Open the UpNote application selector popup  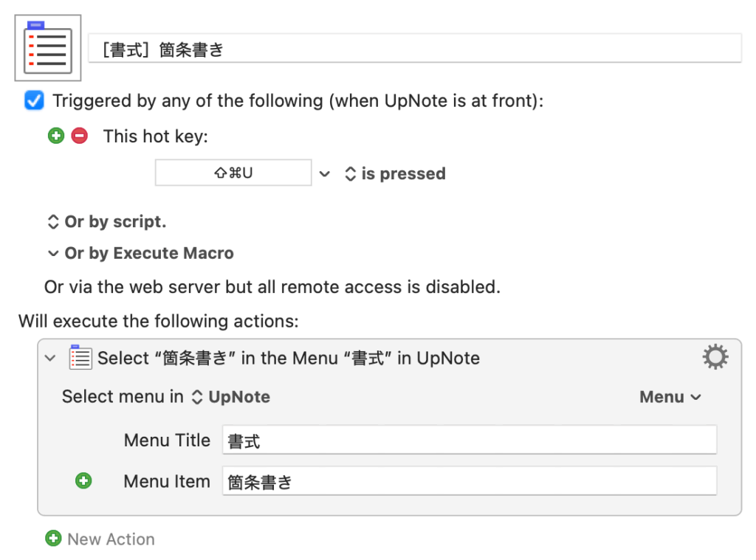click(x=231, y=397)
